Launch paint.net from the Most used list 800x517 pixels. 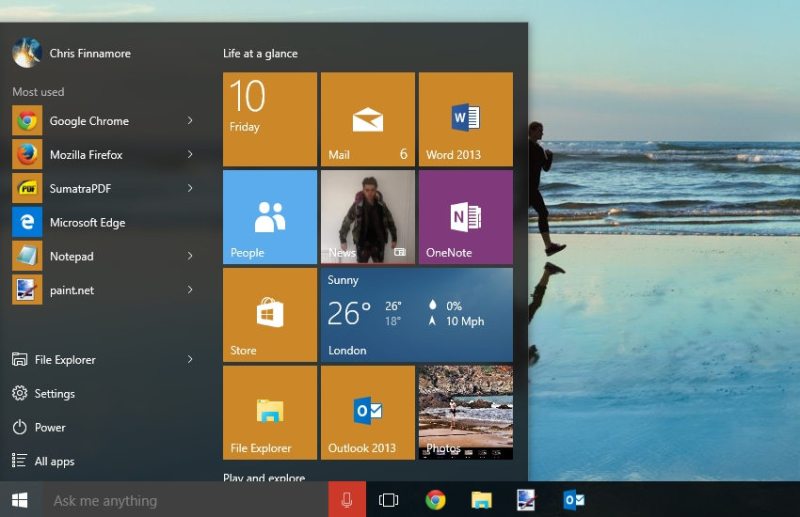click(x=105, y=290)
